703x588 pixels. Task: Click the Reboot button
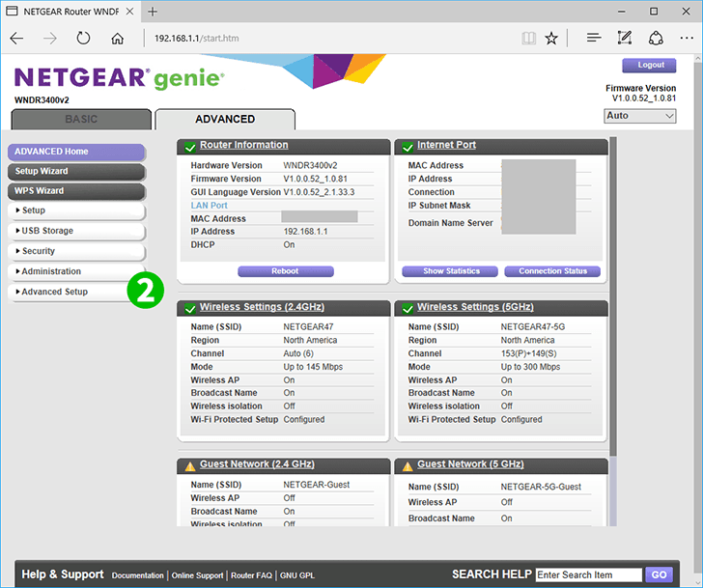pyautogui.click(x=286, y=271)
